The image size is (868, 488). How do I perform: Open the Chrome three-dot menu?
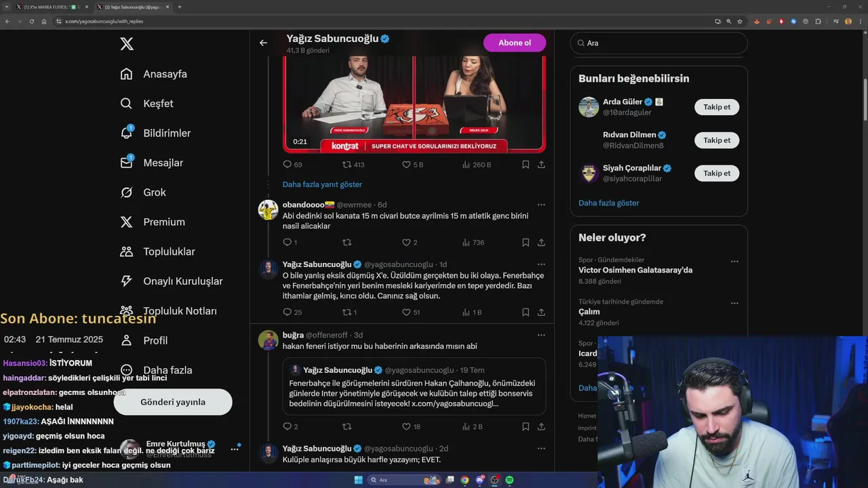pyautogui.click(x=859, y=21)
